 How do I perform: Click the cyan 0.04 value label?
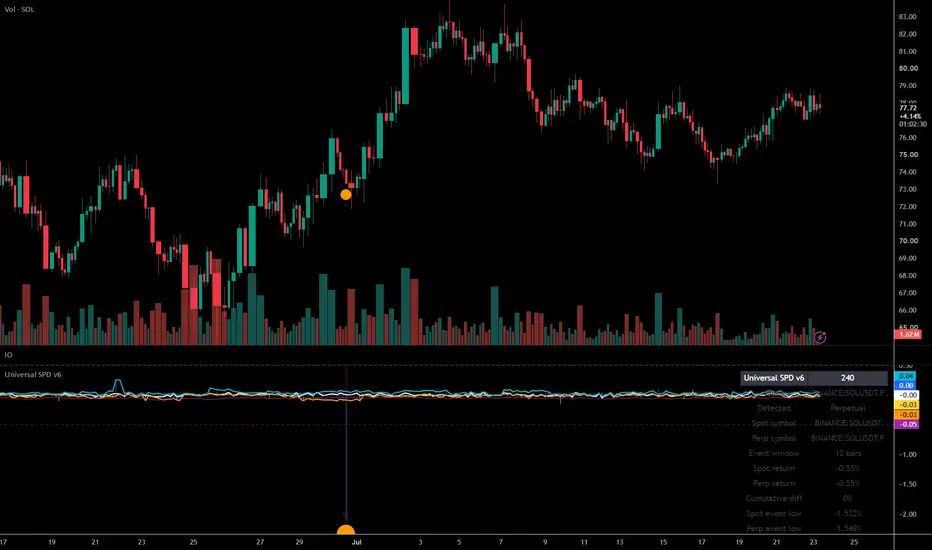click(x=906, y=376)
